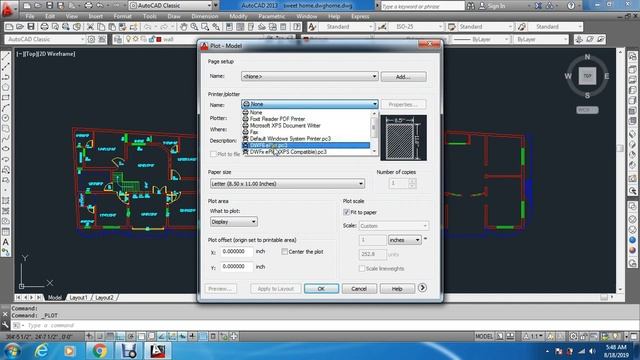Screen dimensions: 640x360
Task: Click the Plot printer icon on the Standard toolbar
Action: (x=44, y=27)
